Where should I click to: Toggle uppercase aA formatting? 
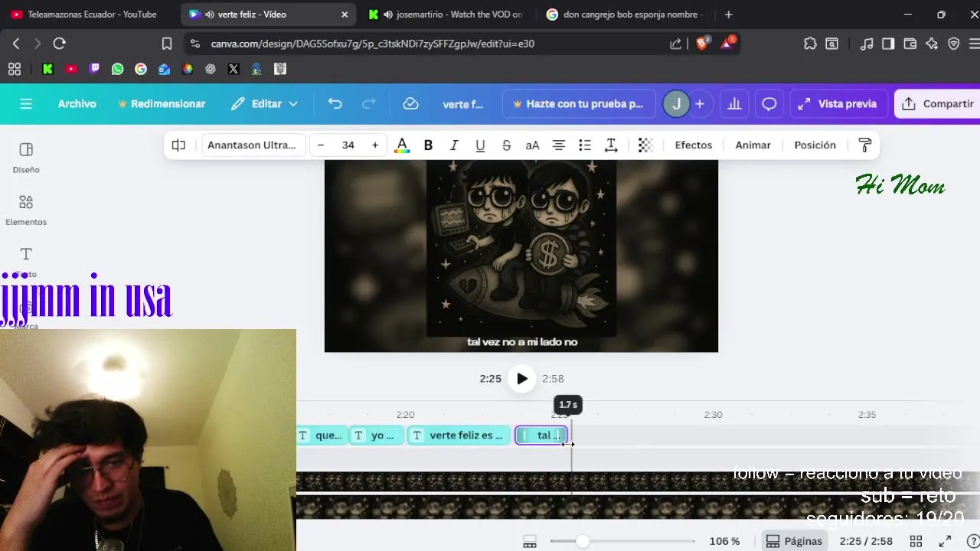pyautogui.click(x=532, y=145)
